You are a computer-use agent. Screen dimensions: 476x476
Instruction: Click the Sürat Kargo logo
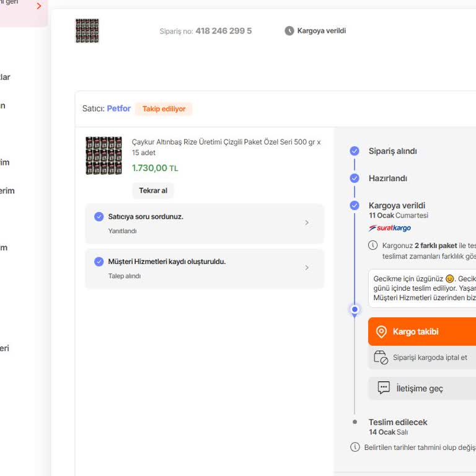pos(389,228)
